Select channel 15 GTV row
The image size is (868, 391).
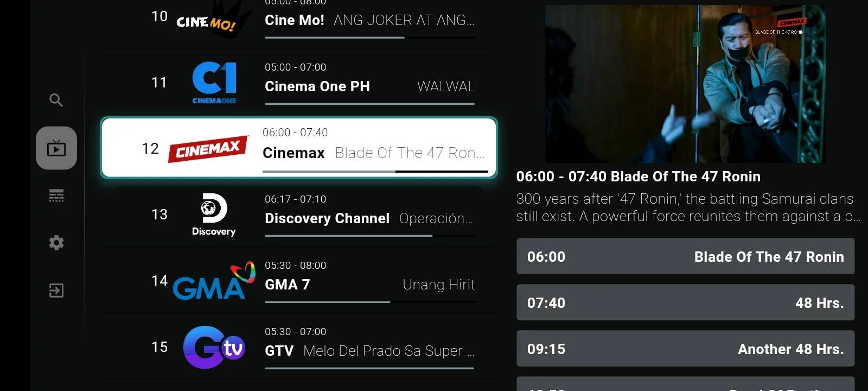[x=298, y=347]
